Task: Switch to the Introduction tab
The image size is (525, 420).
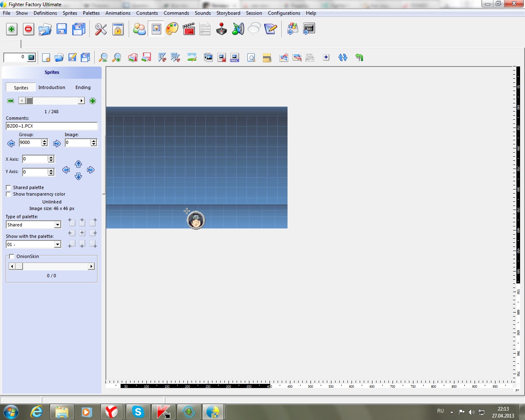Action: [52, 87]
